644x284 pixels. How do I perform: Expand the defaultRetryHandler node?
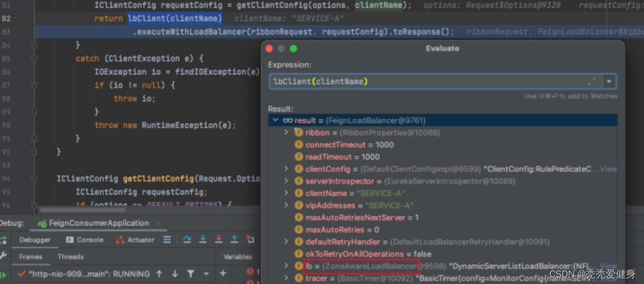[x=286, y=242]
